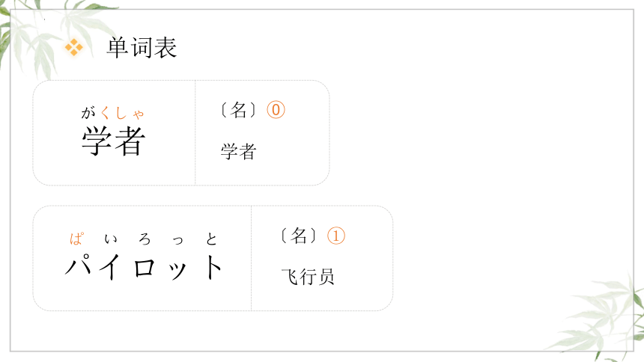Click the circled 0 accent marker

276,110
